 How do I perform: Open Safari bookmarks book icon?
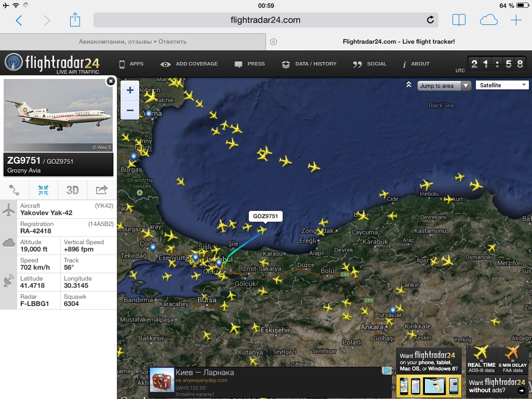[x=459, y=20]
